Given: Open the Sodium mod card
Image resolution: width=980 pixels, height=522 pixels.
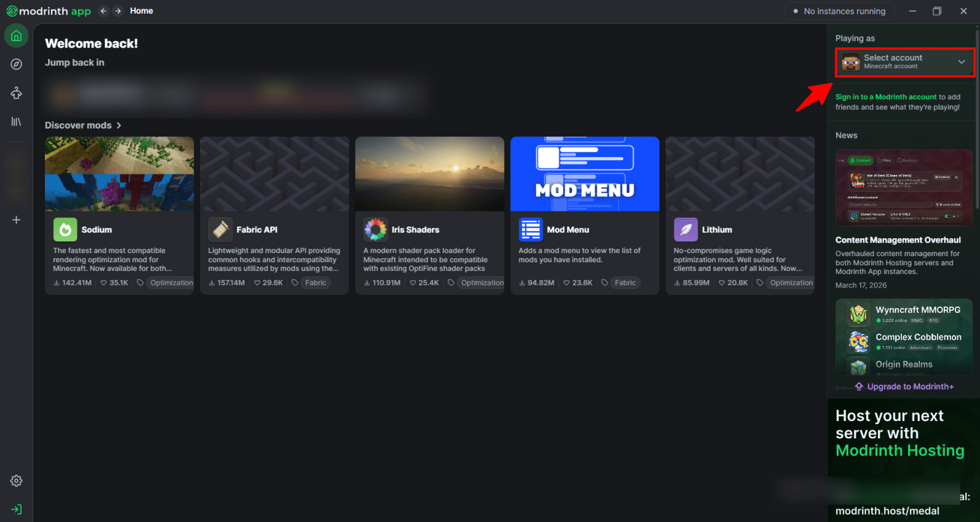Looking at the screenshot, I should point(119,215).
